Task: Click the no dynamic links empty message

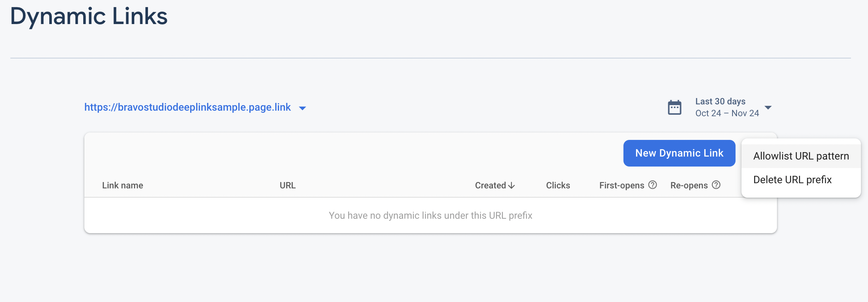Action: (430, 215)
